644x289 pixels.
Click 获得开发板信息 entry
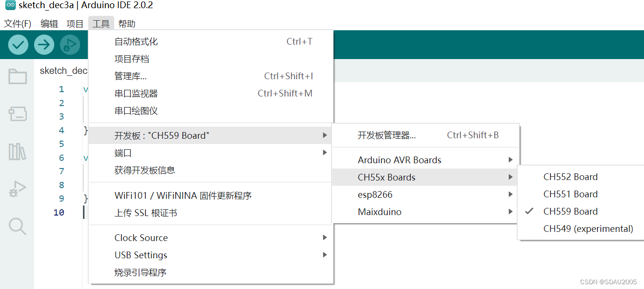[x=144, y=170]
